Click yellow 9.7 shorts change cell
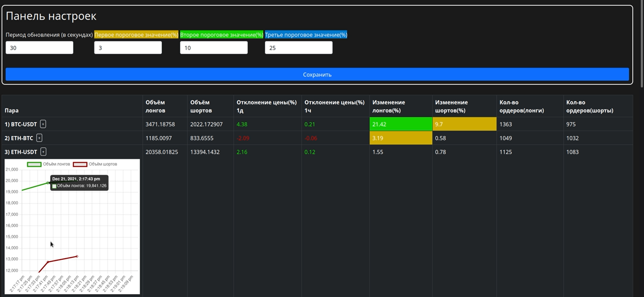Viewport: 644px width, 297px height. [464, 124]
